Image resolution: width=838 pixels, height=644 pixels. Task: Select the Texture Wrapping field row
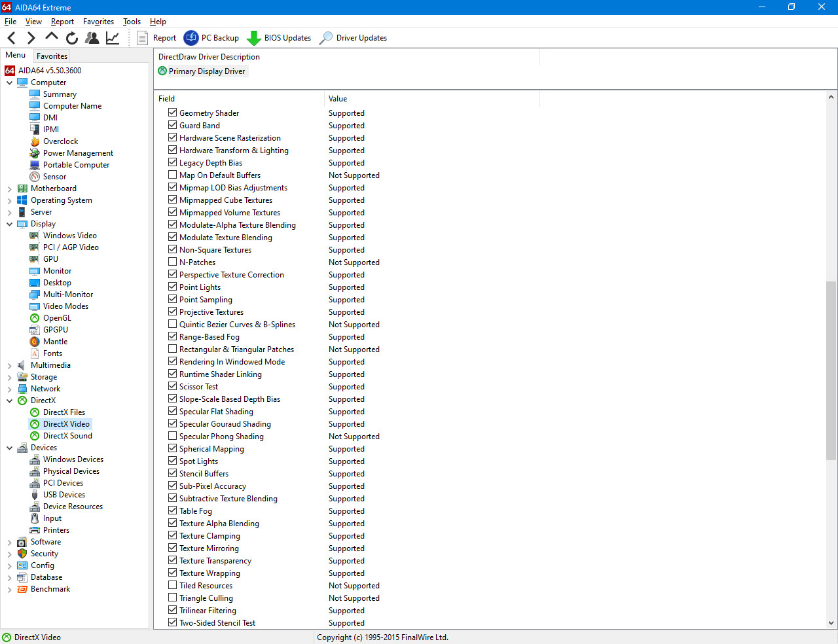[490, 573]
